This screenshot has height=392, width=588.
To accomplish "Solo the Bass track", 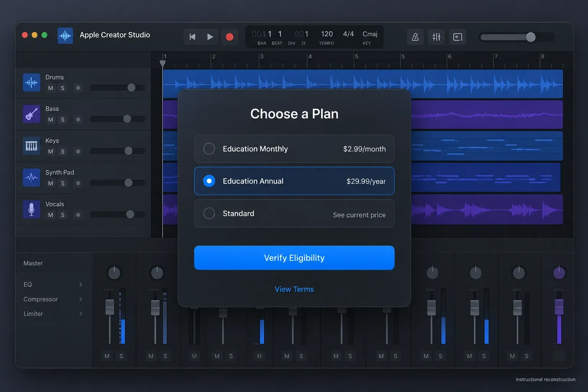I will tap(63, 120).
